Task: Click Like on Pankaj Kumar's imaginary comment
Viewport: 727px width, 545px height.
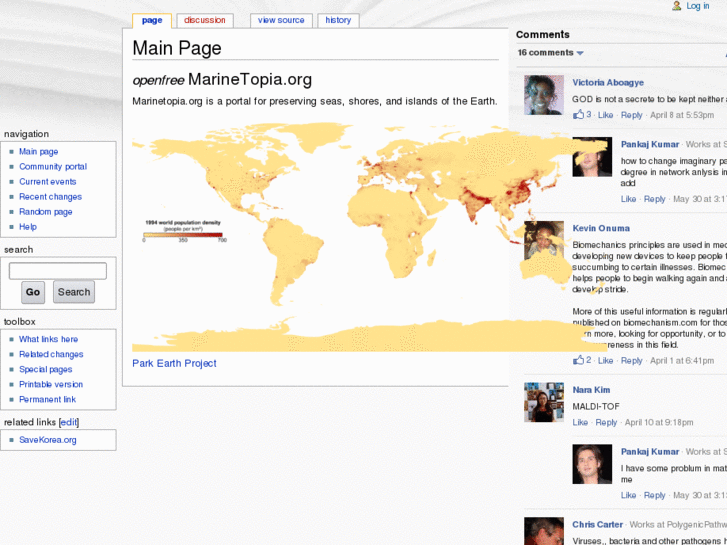Action: (x=628, y=199)
